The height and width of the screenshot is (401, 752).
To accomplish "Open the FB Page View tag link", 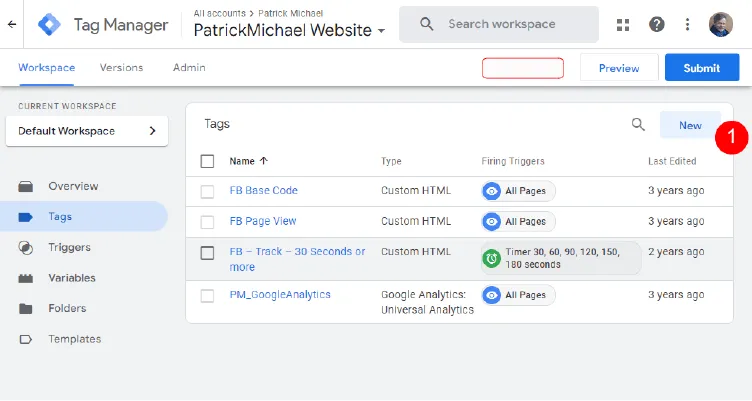I will point(263,221).
